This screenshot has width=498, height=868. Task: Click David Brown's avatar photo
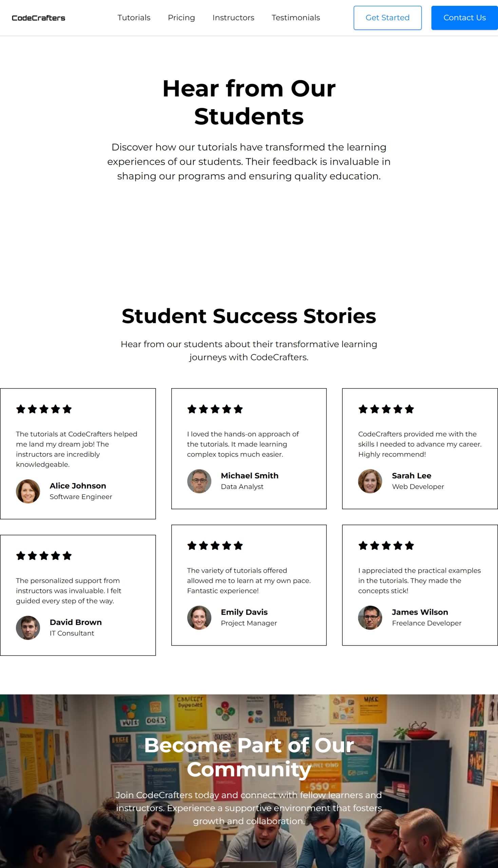click(x=28, y=628)
